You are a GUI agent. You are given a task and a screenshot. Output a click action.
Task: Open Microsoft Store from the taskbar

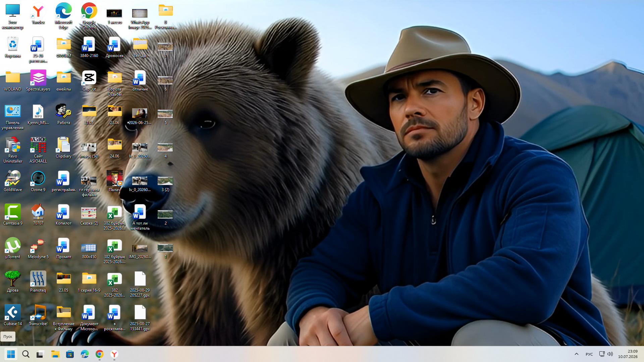coord(70,354)
